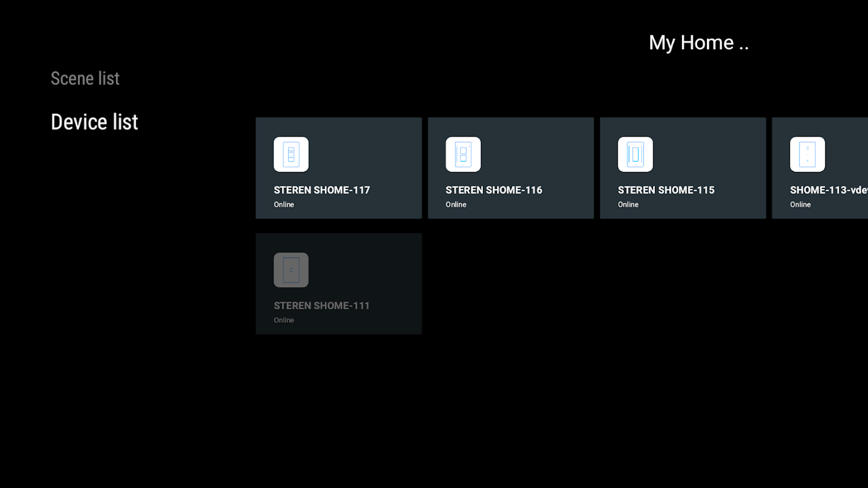Click Online status under STEREN SHOME-117

click(284, 204)
